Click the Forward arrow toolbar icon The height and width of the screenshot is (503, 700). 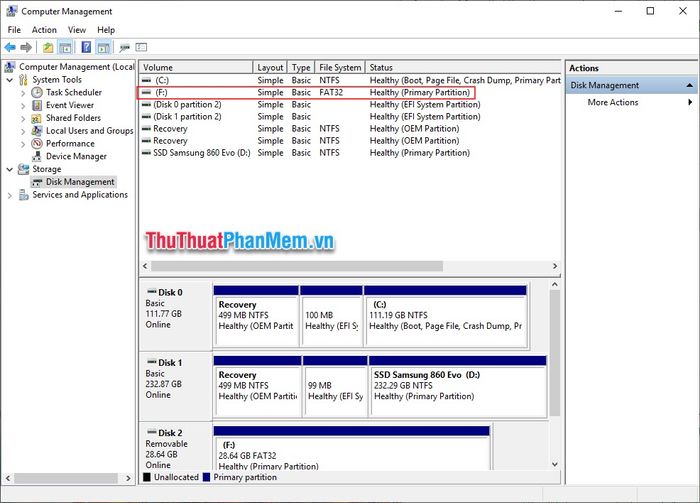tap(26, 47)
